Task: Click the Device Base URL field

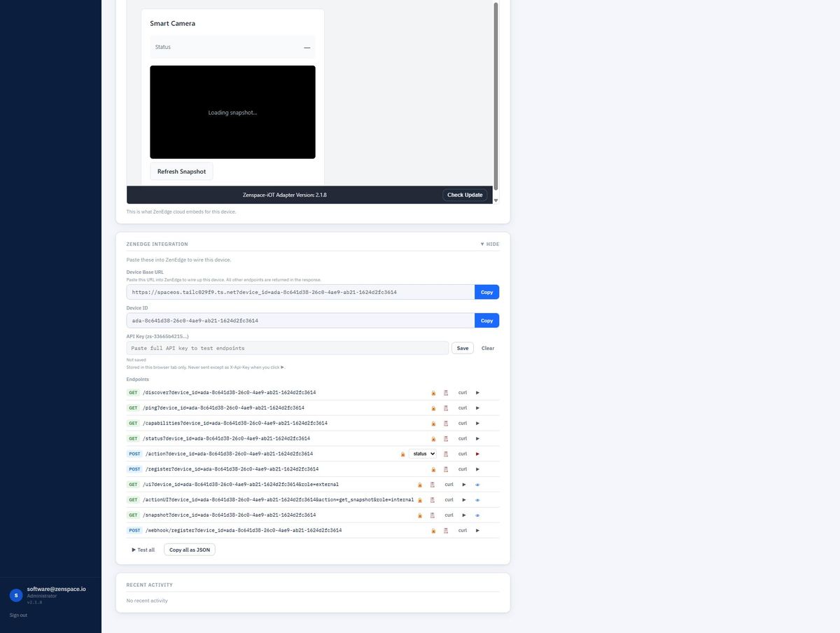Action: point(300,292)
